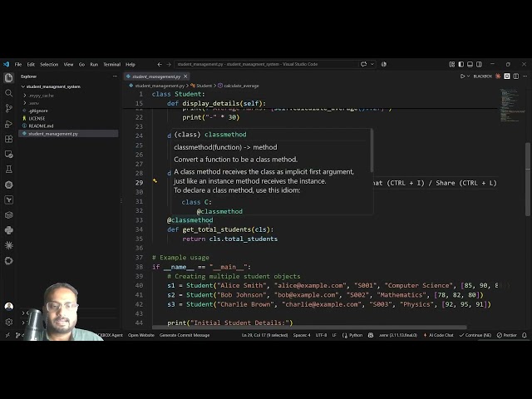This screenshot has width=532, height=399.
Task: Open the Selection menu
Action: pyautogui.click(x=49, y=64)
